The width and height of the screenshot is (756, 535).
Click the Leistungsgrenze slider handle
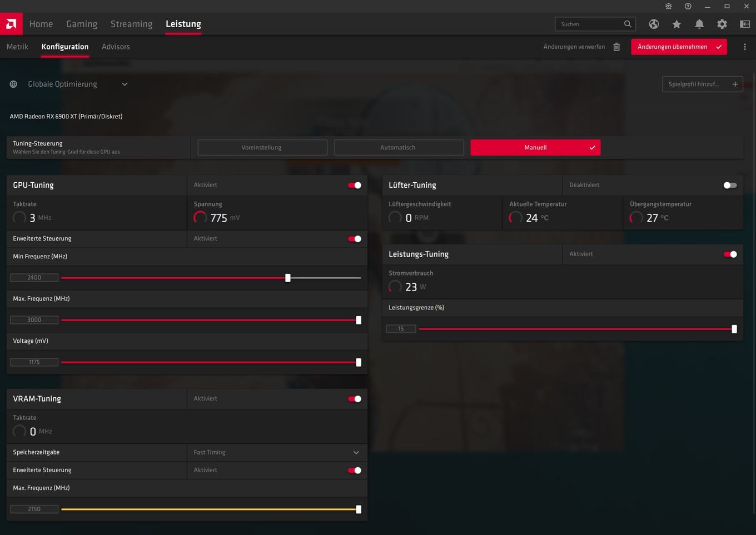point(734,329)
